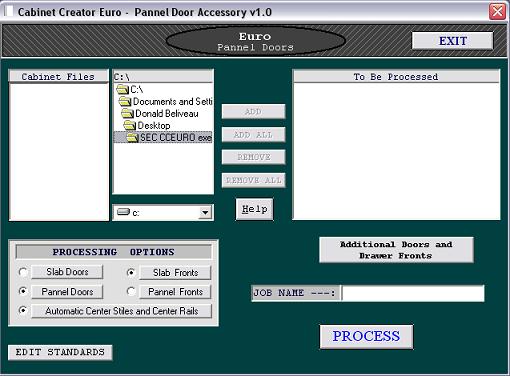The height and width of the screenshot is (376, 510).
Task: Open EDIT STANDARDS
Action: [60, 352]
